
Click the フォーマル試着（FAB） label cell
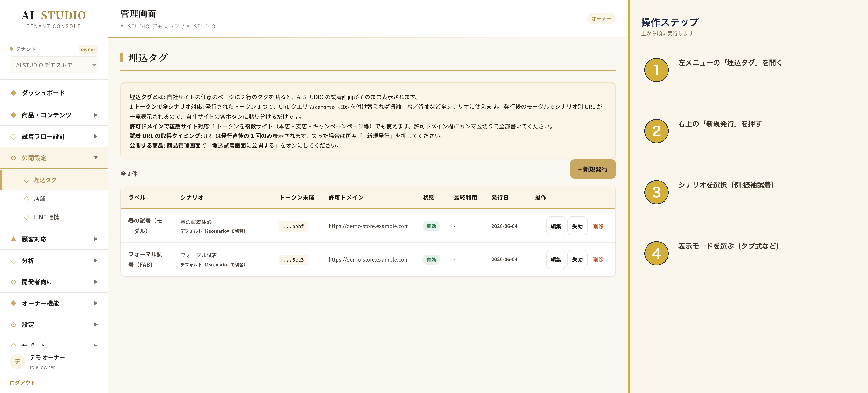tap(145, 259)
